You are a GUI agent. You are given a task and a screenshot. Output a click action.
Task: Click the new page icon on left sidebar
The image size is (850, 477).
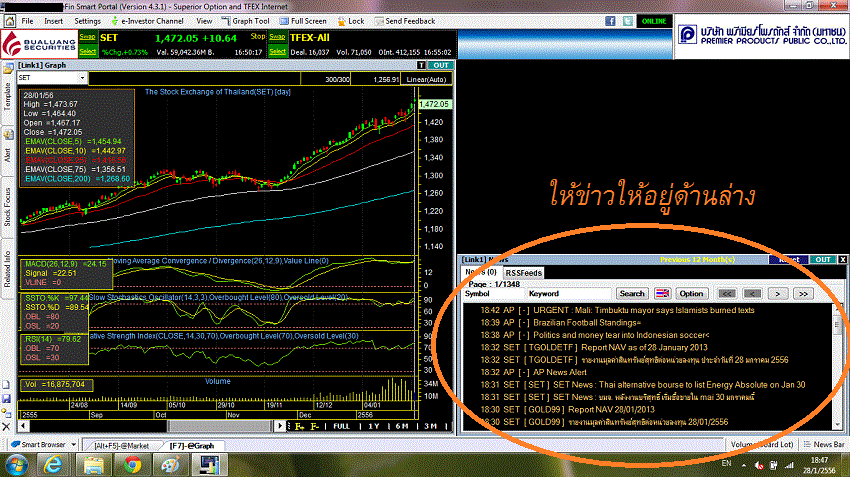pyautogui.click(x=7, y=384)
